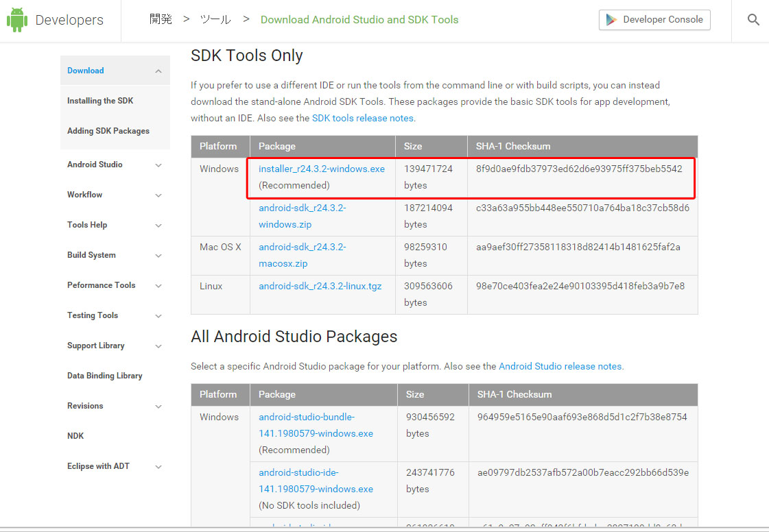Image resolution: width=769 pixels, height=532 pixels.
Task: Download android-sdk_r24.3.2-macosx.zip
Action: 302,256
